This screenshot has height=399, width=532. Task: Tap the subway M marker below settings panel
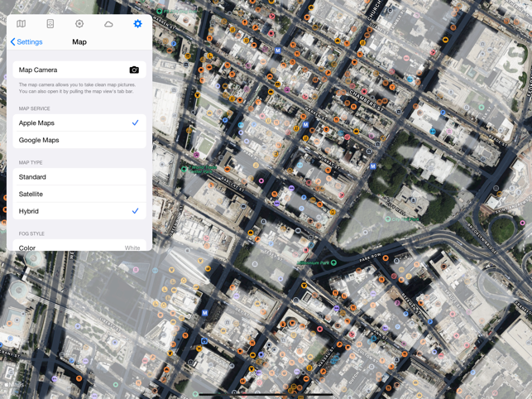(x=204, y=313)
